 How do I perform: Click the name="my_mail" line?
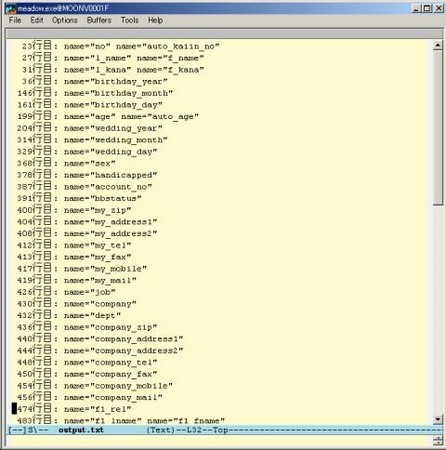coord(77,280)
